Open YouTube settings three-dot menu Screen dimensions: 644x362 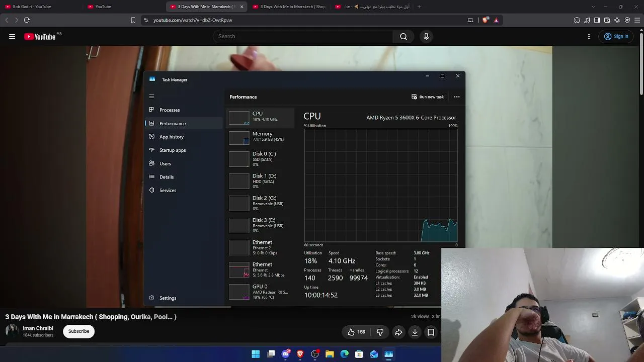point(589,36)
